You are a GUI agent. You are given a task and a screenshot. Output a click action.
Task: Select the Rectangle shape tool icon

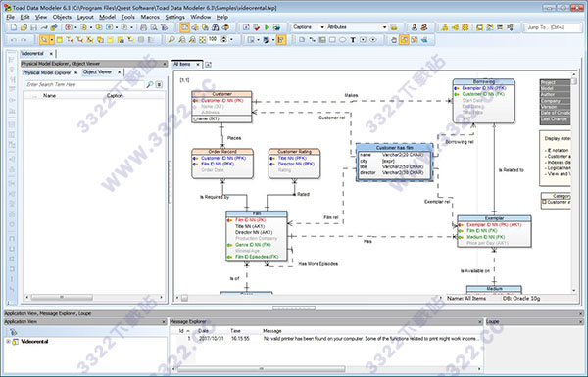click(332, 40)
